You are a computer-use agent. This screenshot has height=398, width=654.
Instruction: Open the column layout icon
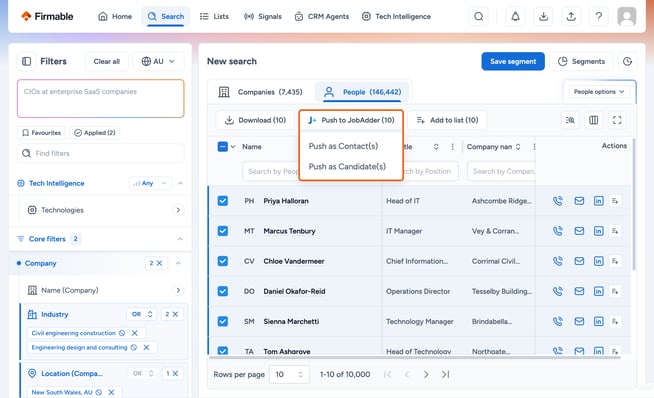594,120
